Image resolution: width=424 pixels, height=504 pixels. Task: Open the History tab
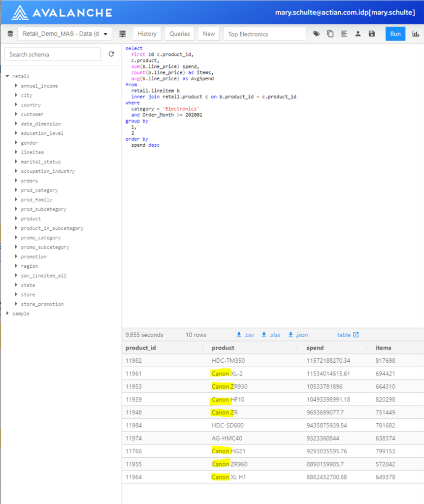(147, 33)
